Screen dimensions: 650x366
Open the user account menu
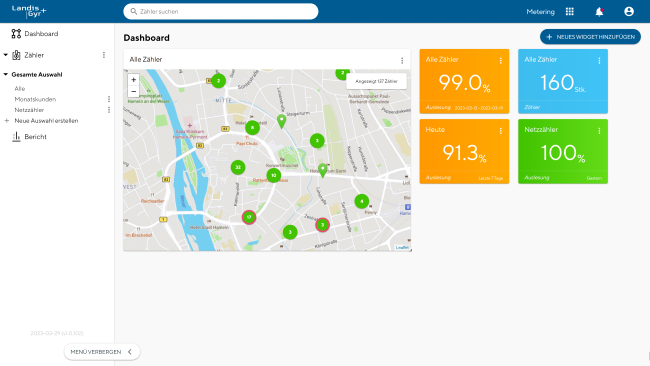(x=629, y=12)
